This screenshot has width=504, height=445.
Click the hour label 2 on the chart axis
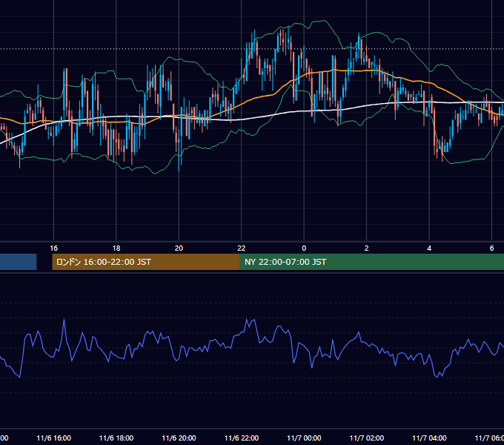pos(366,248)
